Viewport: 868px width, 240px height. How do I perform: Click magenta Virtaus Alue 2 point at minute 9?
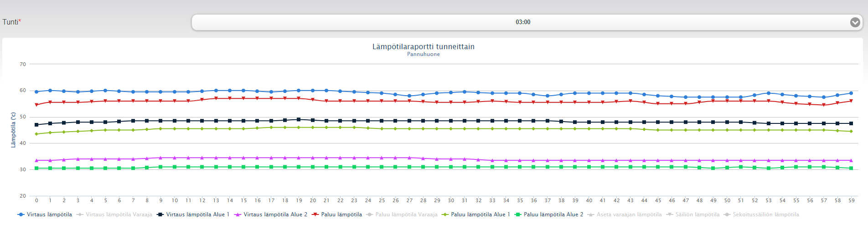coord(160,158)
